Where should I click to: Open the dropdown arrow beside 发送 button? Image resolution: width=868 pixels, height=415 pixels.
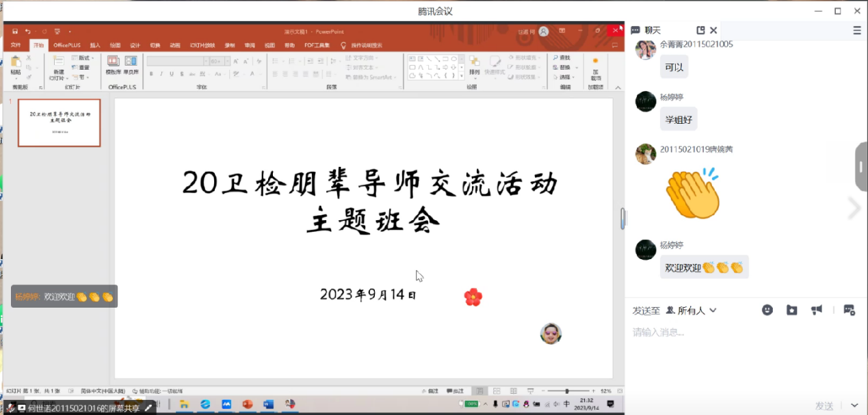(854, 405)
